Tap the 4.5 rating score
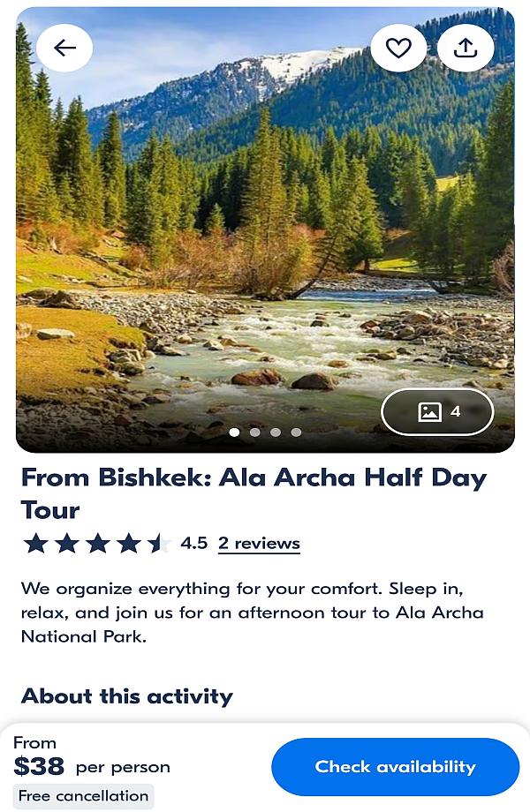 click(x=193, y=543)
